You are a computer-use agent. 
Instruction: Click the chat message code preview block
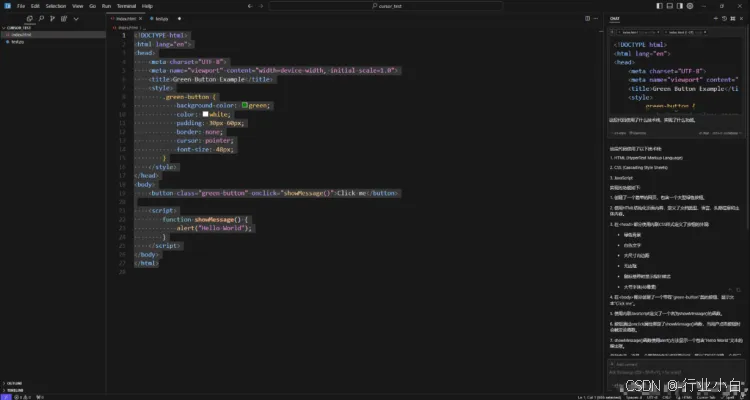(676, 77)
